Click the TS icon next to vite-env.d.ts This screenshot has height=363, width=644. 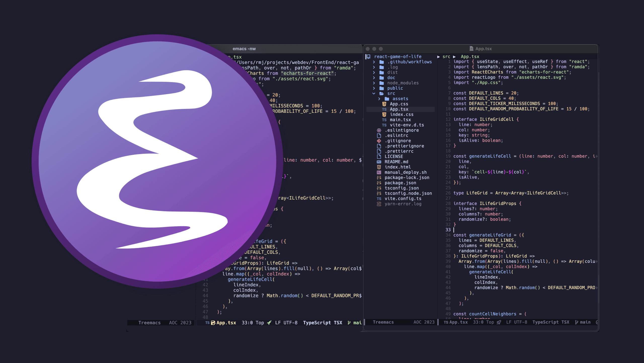[x=384, y=125]
